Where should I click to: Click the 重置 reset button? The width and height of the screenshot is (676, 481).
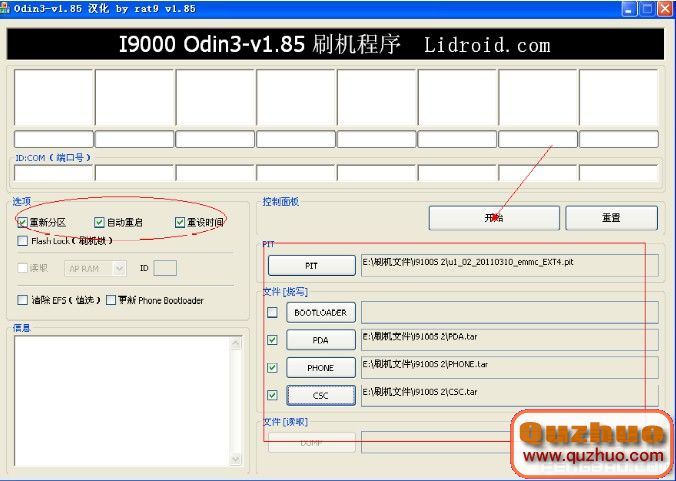click(x=611, y=218)
